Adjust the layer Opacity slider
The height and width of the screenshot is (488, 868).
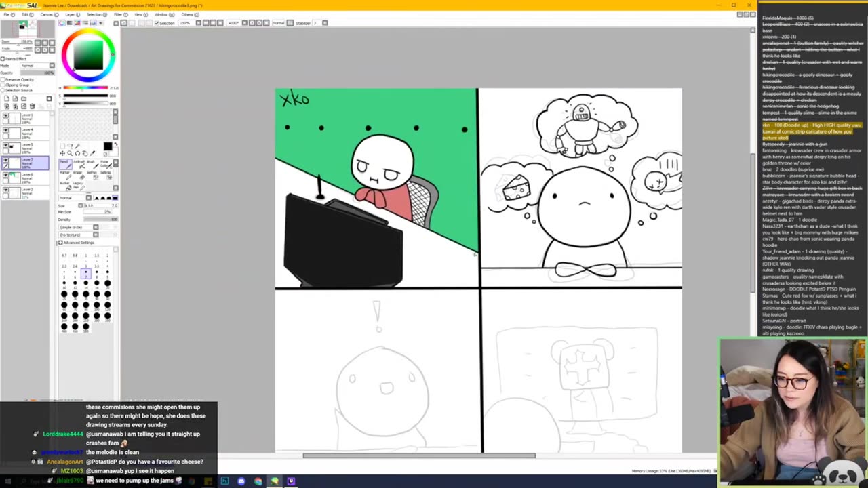37,73
